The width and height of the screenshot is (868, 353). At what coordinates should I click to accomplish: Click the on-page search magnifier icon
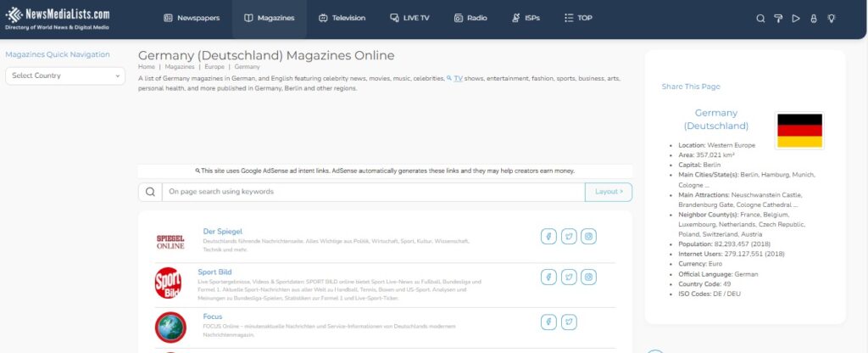pos(150,192)
